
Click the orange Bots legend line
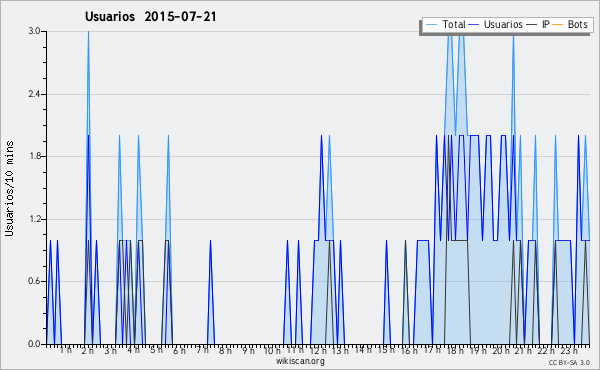tap(558, 24)
